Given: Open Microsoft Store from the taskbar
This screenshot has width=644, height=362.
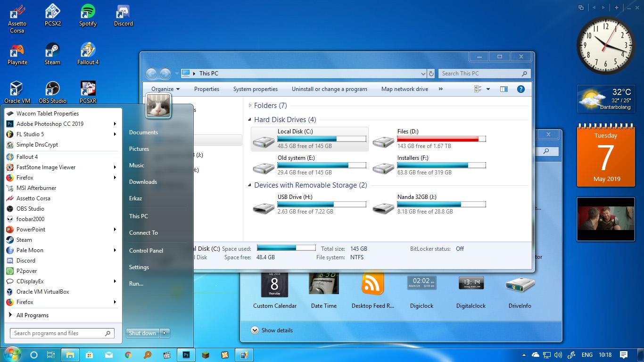Looking at the screenshot, I should click(89, 355).
